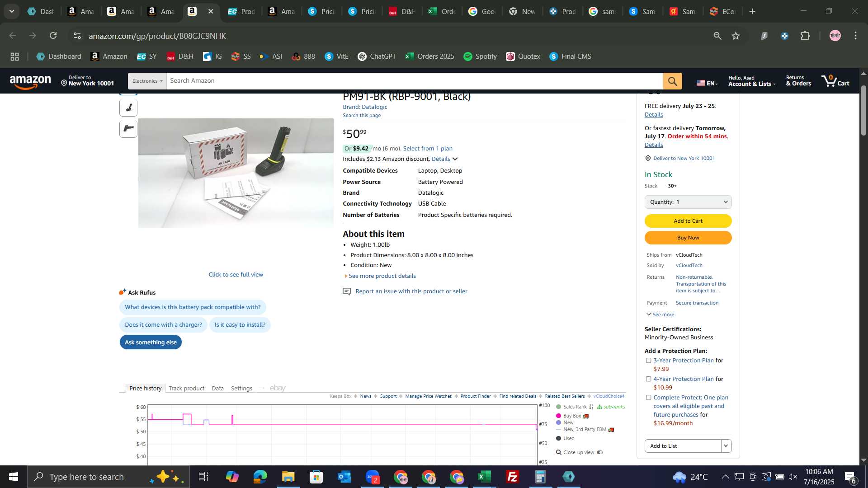
Task: Open Microsoft Edge from taskbar
Action: point(260,477)
